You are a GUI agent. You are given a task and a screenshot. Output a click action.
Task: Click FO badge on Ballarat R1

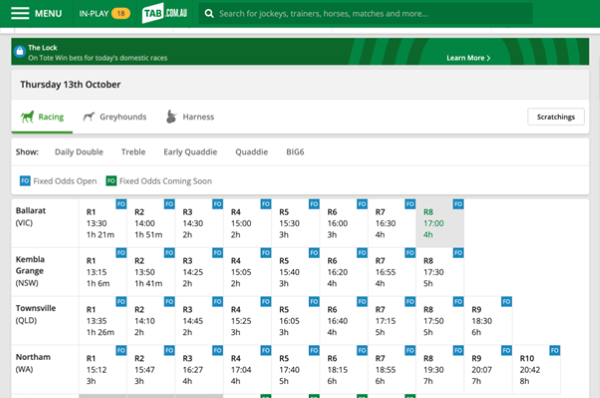[x=121, y=204]
